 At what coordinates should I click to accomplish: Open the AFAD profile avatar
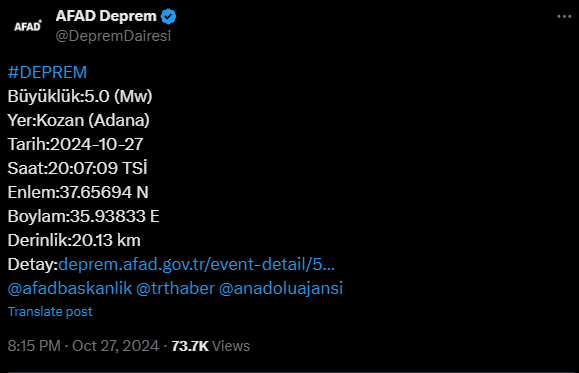[28, 26]
